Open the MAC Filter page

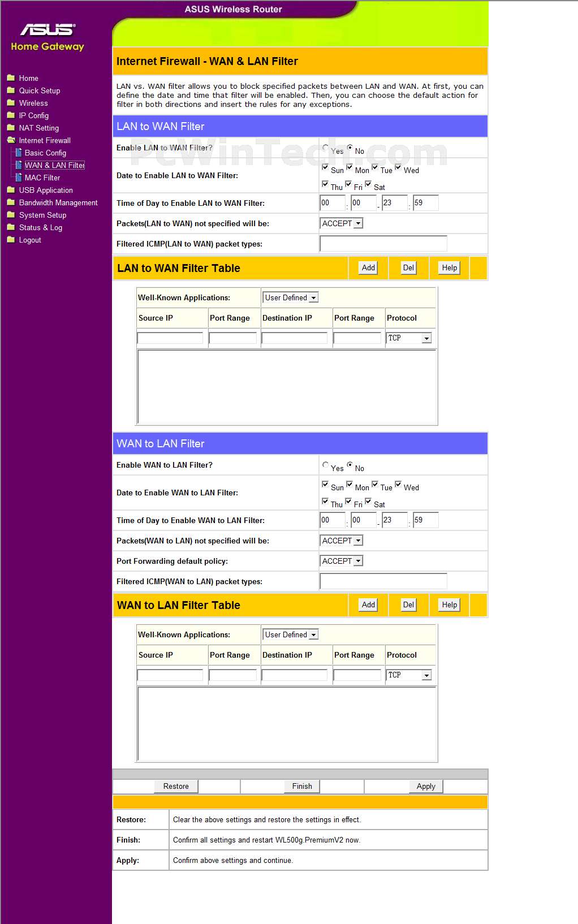pos(42,178)
